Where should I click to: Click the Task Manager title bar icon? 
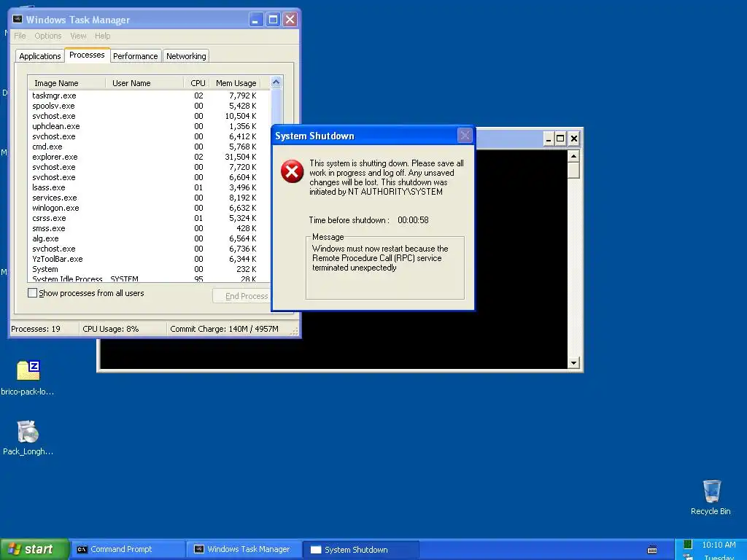18,19
